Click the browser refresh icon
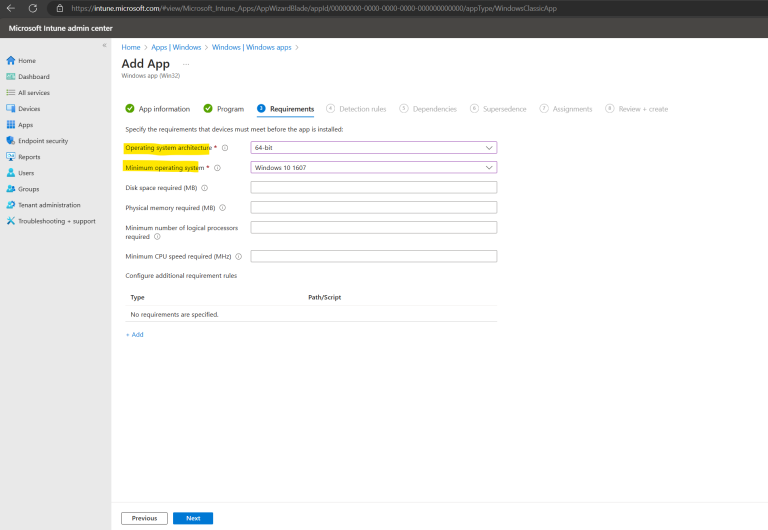 tap(33, 8)
